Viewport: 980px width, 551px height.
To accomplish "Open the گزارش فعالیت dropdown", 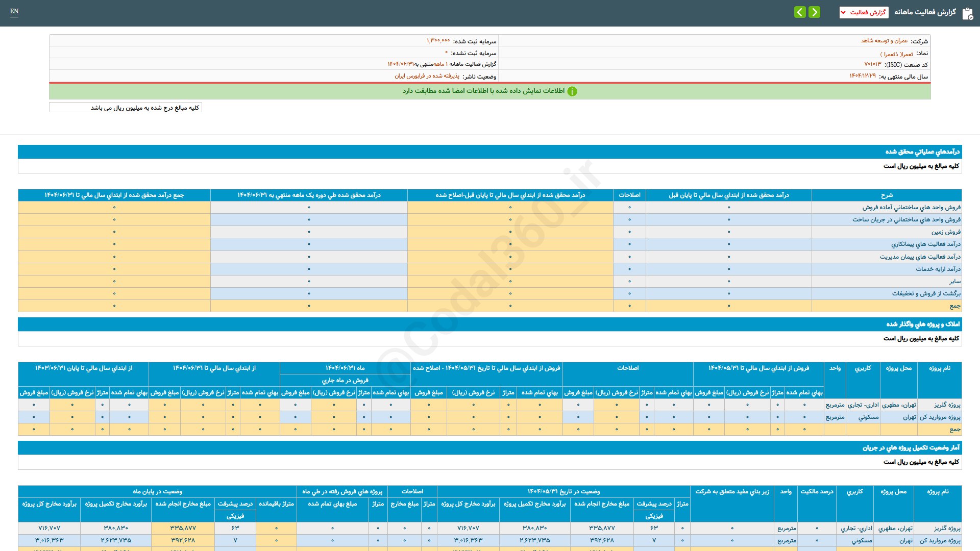I will tap(864, 12).
